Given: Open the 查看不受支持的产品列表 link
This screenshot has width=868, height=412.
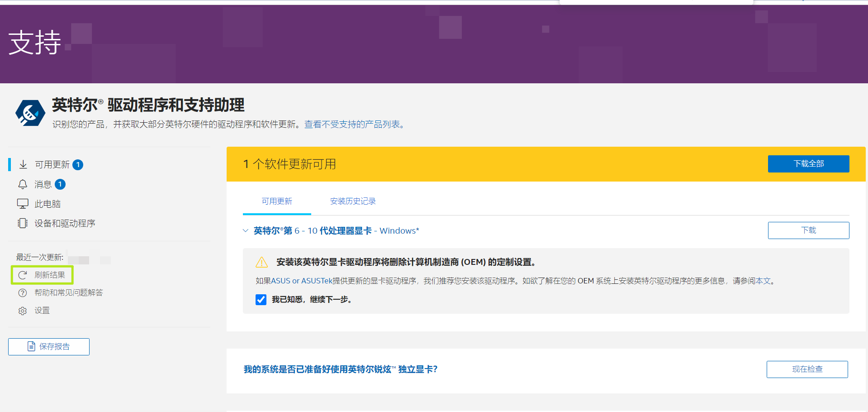Looking at the screenshot, I should pyautogui.click(x=354, y=124).
